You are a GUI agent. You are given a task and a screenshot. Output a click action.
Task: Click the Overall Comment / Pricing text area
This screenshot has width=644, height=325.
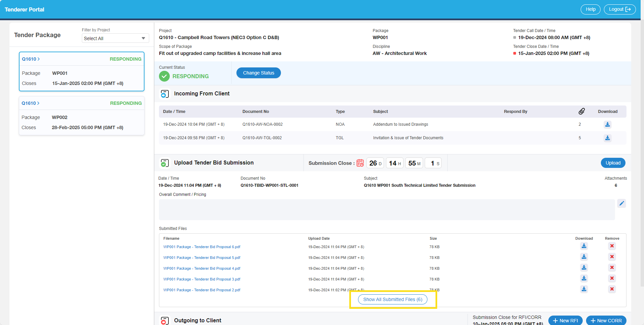coord(387,210)
